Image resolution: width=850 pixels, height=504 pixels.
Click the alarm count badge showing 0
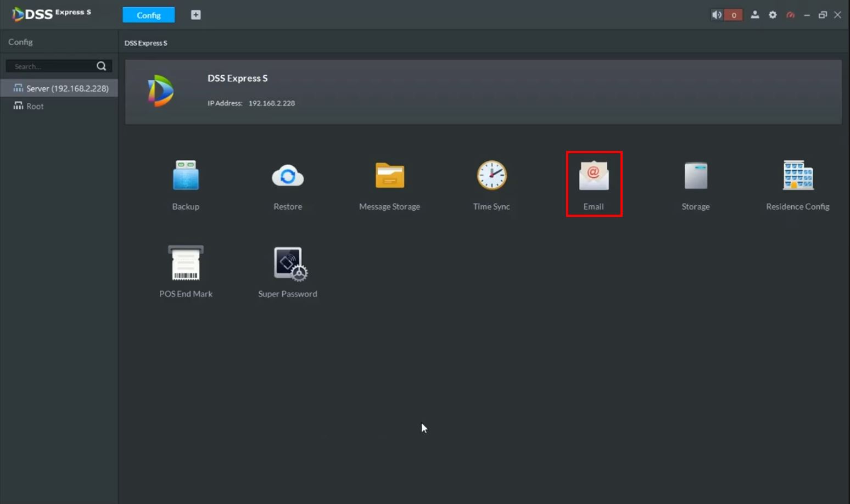click(734, 15)
